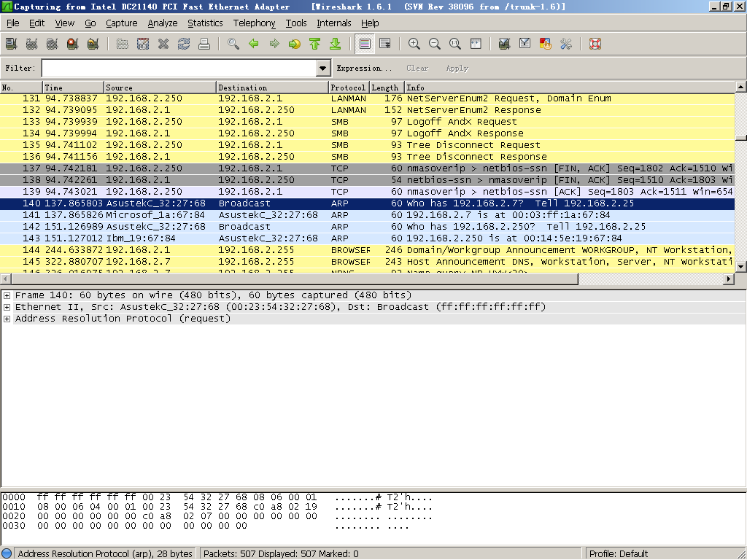Jump to first packet icon

[315, 44]
